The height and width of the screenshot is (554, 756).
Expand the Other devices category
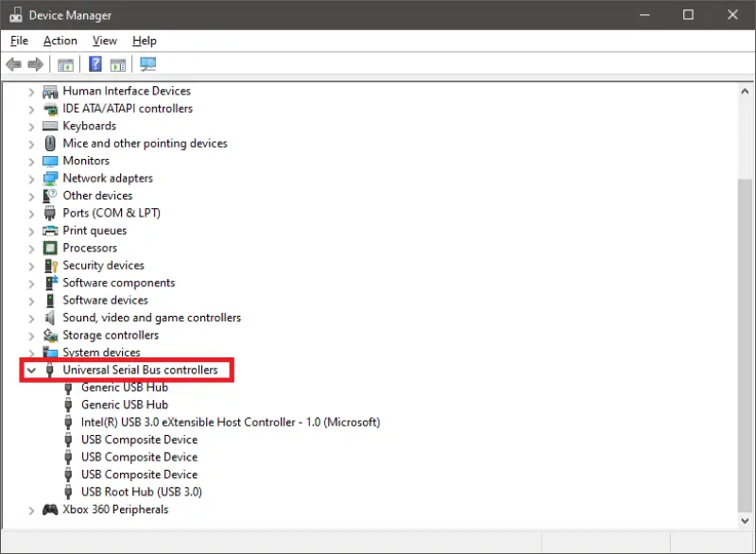31,195
